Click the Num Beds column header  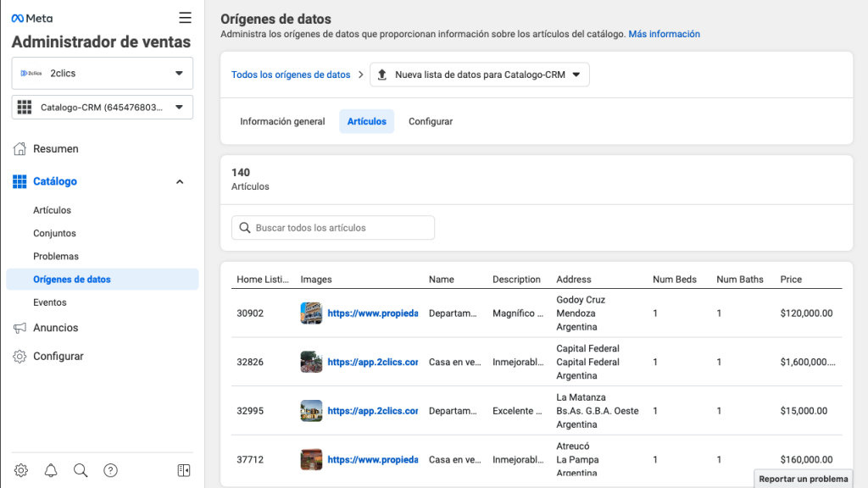click(674, 280)
